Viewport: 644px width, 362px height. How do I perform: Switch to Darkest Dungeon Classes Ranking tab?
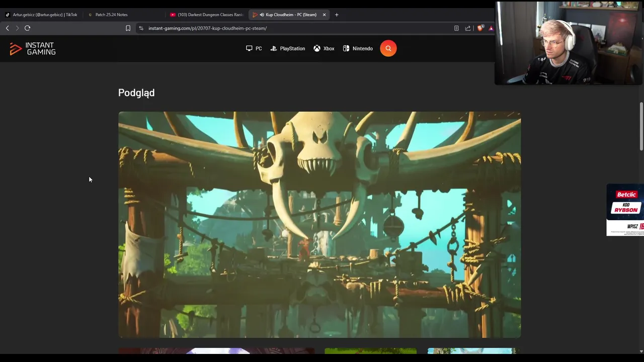[206, 15]
